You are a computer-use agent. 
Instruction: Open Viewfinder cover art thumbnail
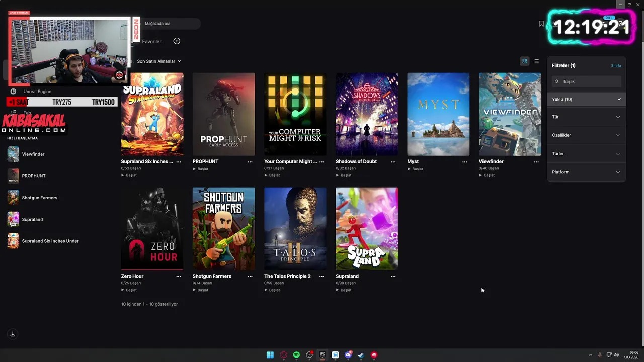pos(510,114)
